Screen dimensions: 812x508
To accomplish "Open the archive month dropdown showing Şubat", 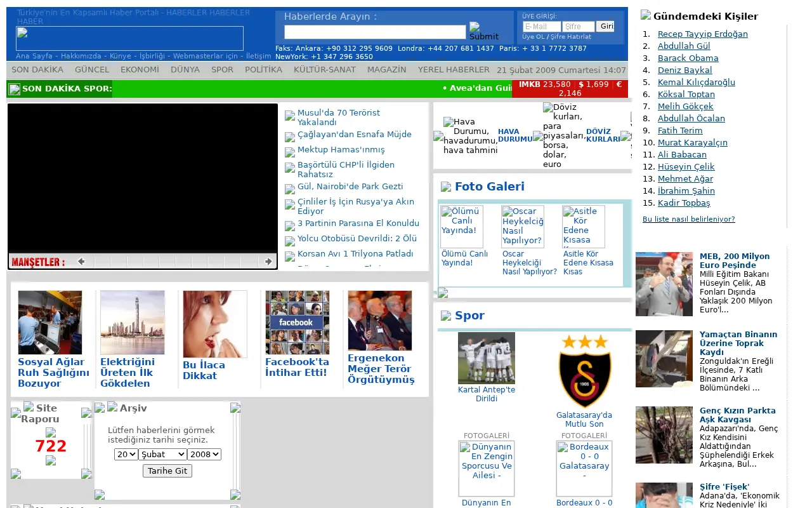I will [x=162, y=454].
